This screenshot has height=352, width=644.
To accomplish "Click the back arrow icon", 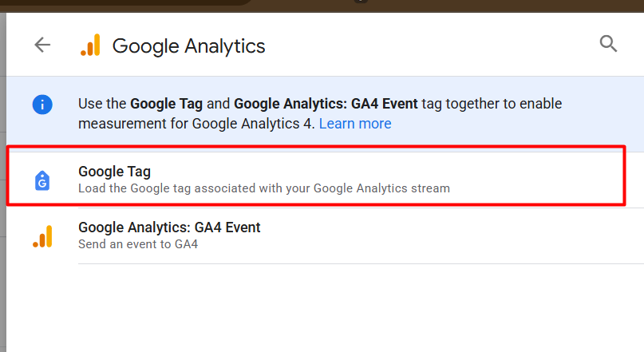I will click(x=42, y=45).
